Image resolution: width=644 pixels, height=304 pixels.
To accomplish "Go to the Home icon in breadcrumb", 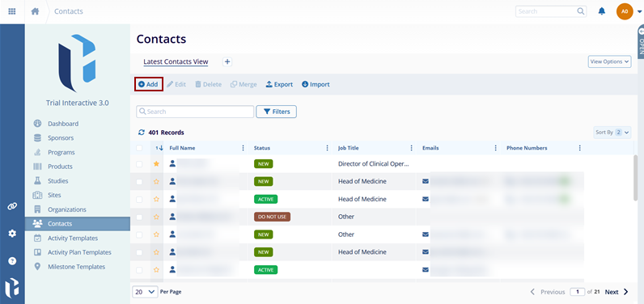I will (35, 11).
